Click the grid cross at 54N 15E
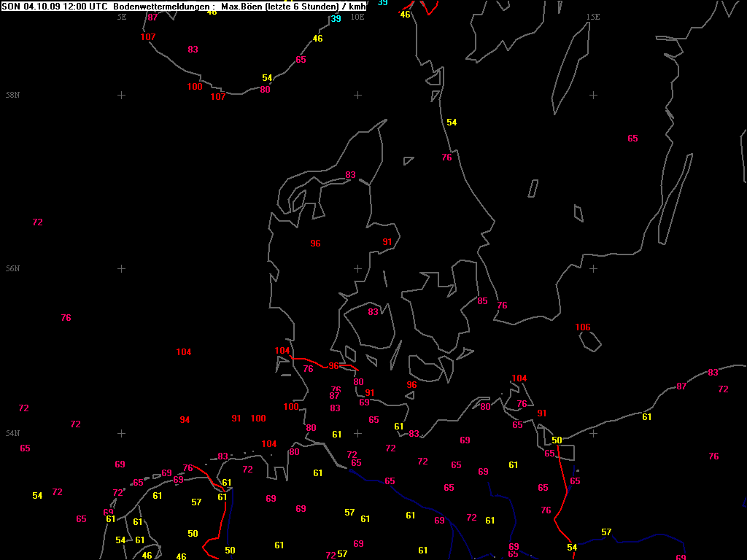 (x=593, y=433)
